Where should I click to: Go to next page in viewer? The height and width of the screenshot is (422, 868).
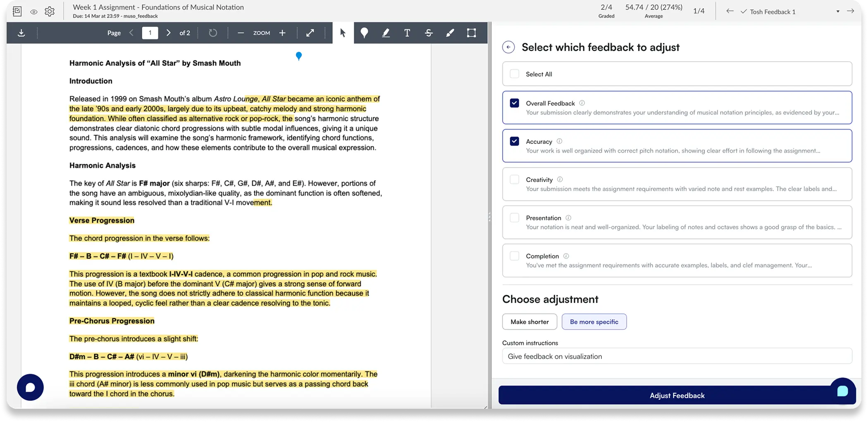coord(168,33)
